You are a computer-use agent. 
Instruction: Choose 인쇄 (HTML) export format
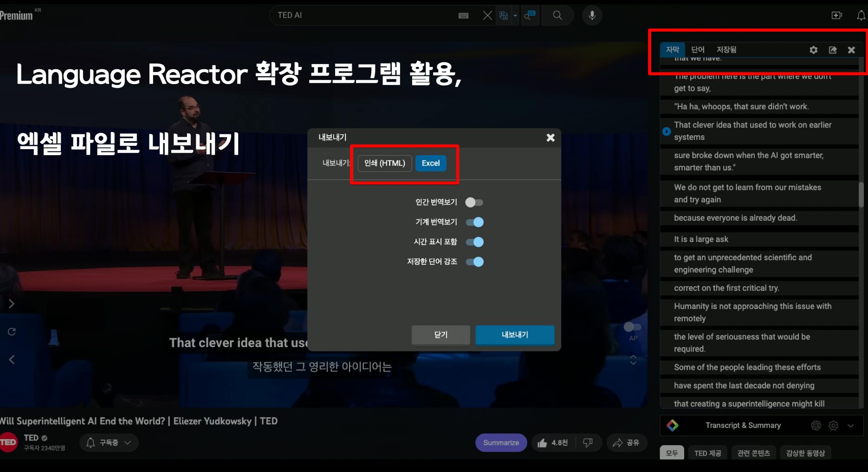[x=385, y=163]
